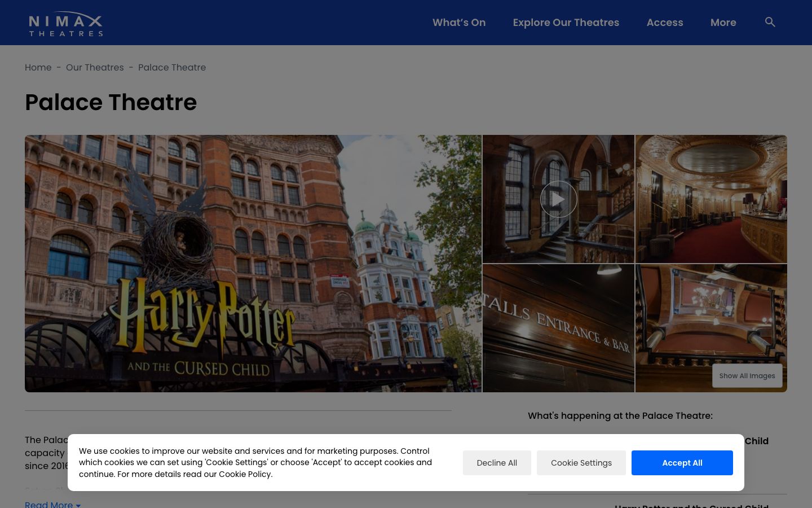This screenshot has height=508, width=812.
Task: Open the Access menu
Action: pos(665,23)
